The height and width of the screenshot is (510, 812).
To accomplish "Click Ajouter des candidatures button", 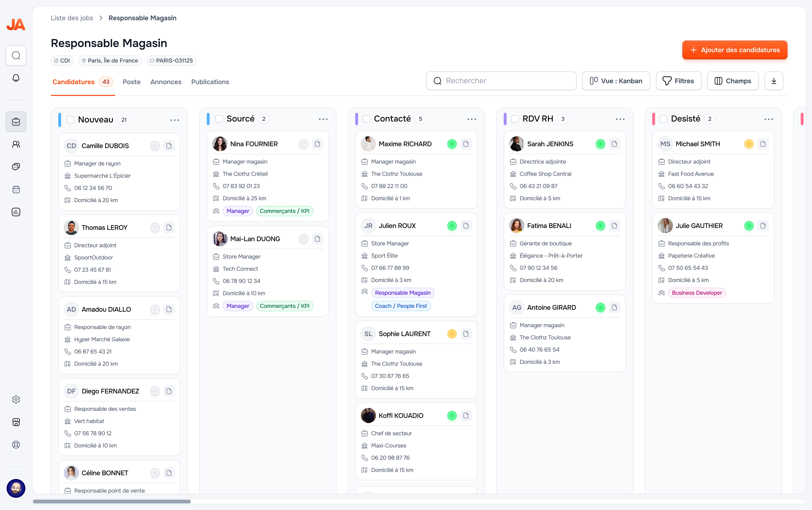I will (735, 50).
